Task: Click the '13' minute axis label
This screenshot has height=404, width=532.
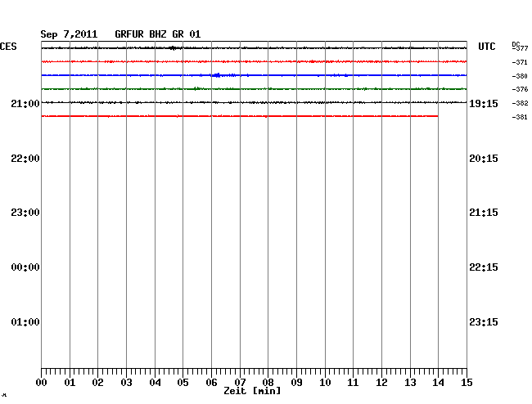Action: click(x=410, y=383)
